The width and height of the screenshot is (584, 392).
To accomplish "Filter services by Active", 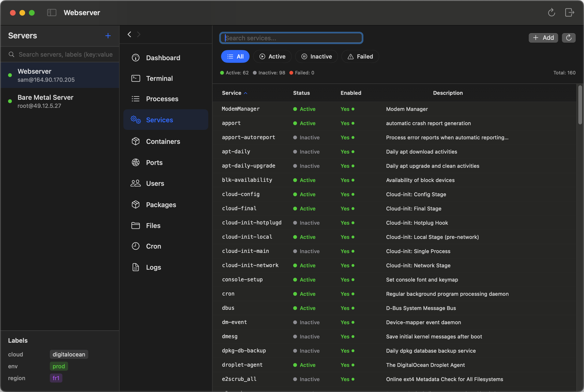I will point(272,56).
